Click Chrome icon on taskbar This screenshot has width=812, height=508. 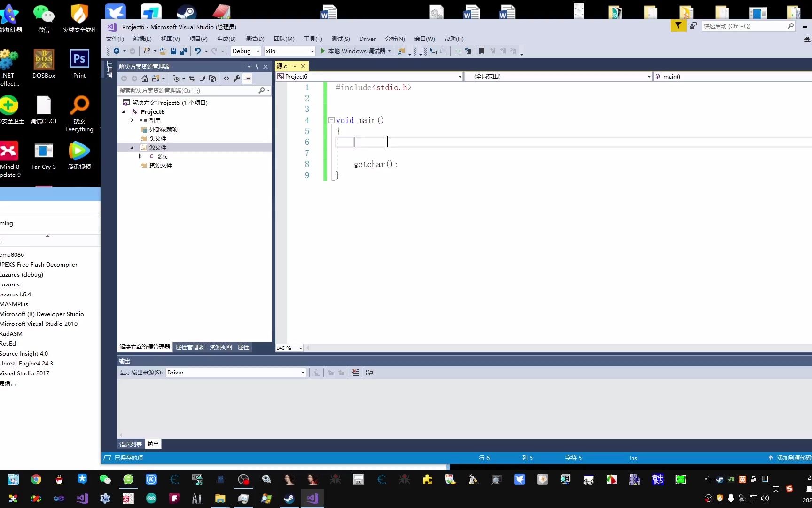click(x=36, y=479)
